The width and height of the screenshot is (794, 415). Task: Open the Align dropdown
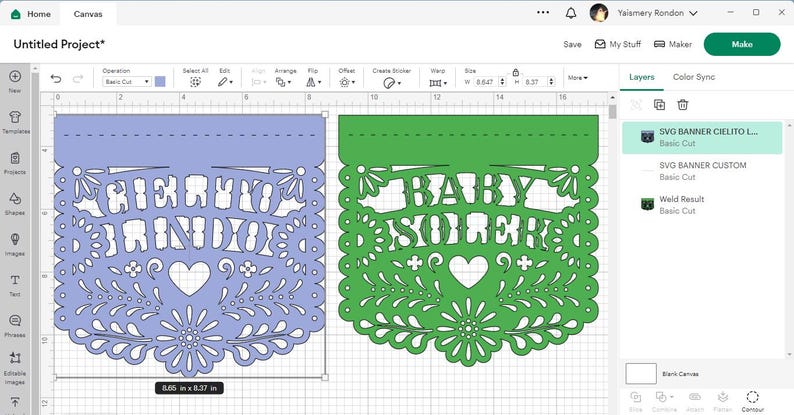(x=258, y=82)
